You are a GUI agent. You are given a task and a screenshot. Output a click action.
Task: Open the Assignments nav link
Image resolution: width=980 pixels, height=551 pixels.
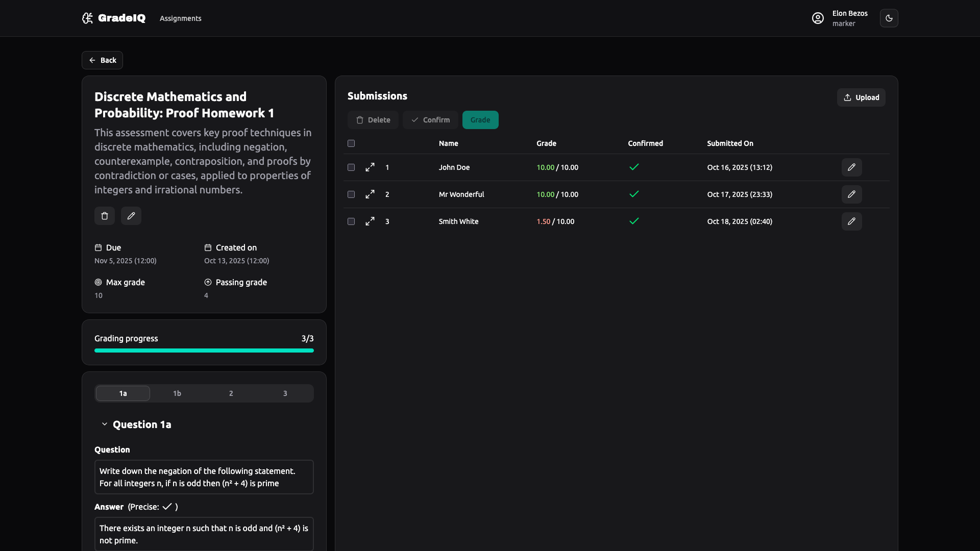[181, 18]
